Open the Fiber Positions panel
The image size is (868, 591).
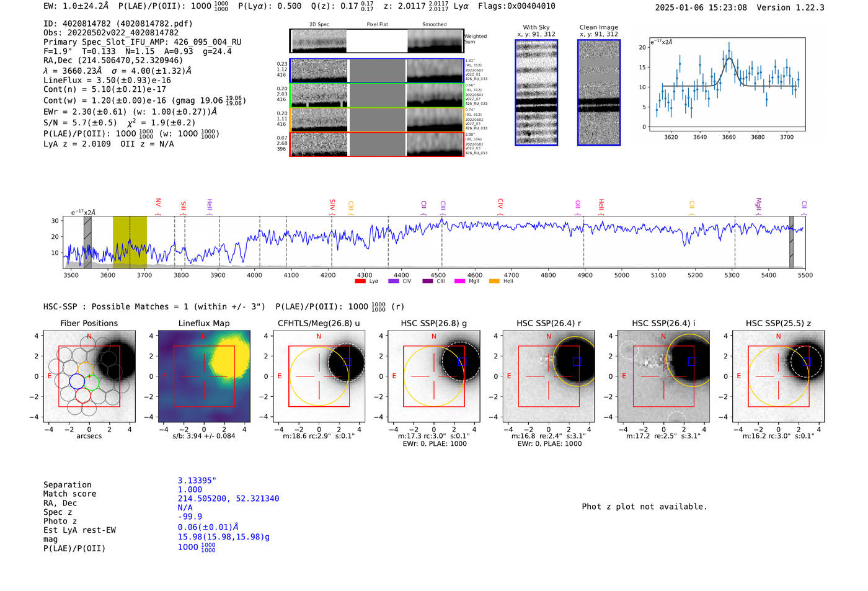point(89,376)
